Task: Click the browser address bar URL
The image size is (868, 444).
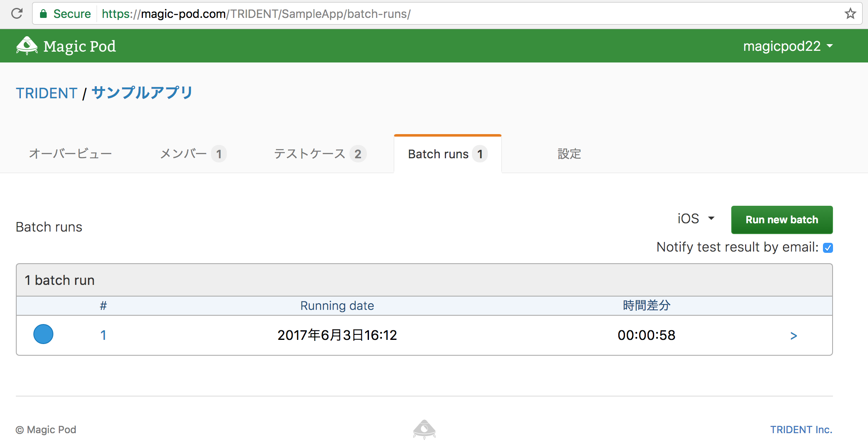Action: pyautogui.click(x=256, y=14)
